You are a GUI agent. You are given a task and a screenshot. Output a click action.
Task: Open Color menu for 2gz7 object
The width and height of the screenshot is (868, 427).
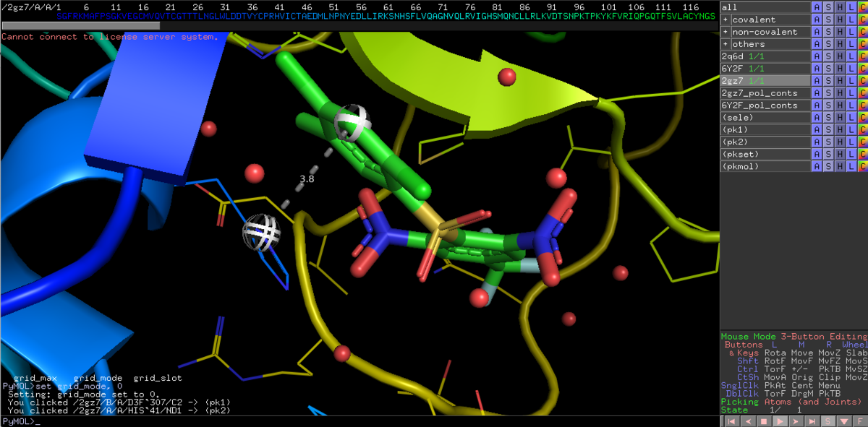[x=862, y=81]
